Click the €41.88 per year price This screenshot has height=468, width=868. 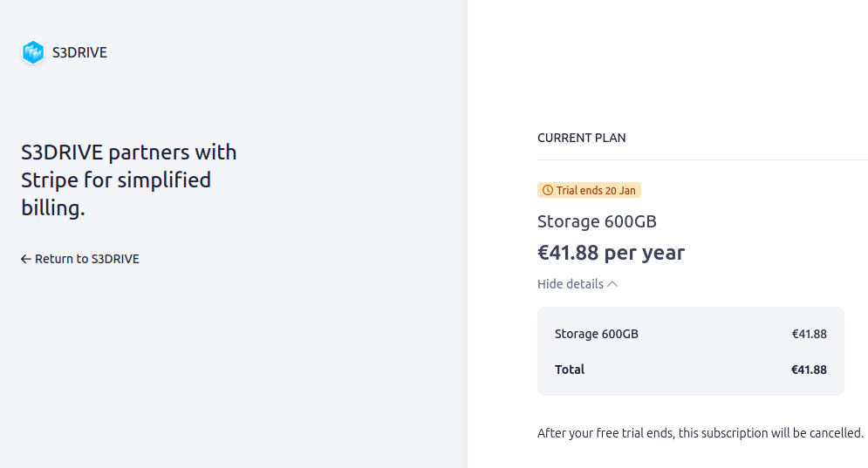click(612, 252)
